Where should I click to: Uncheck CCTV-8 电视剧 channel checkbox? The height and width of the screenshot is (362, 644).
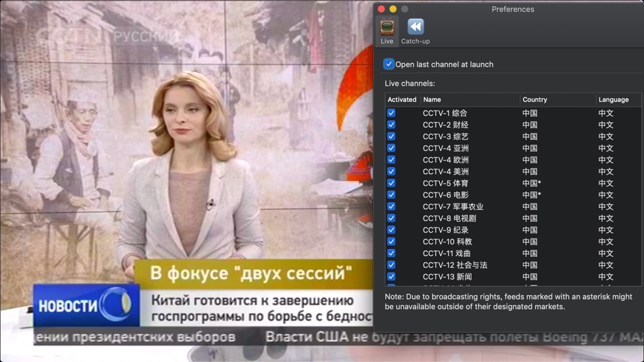pyautogui.click(x=391, y=218)
